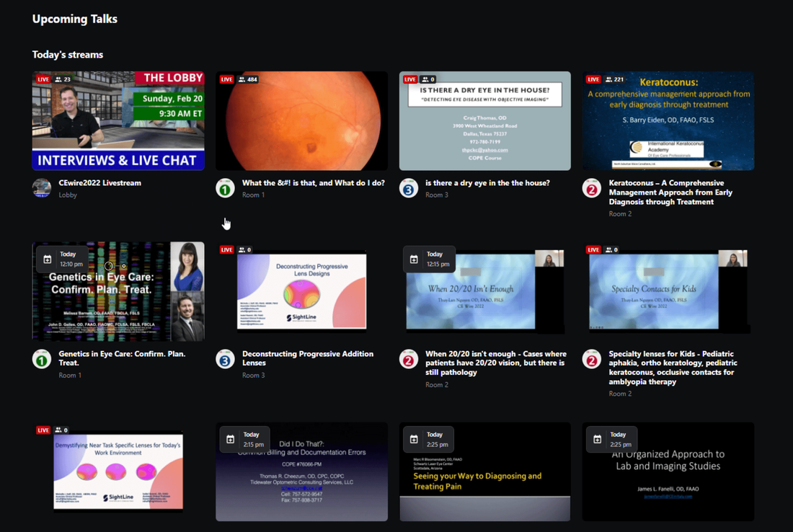The image size is (793, 532).
Task: Click Room 3 badge beside Deconstructing Progressive Addition Lenses
Action: pos(226,359)
